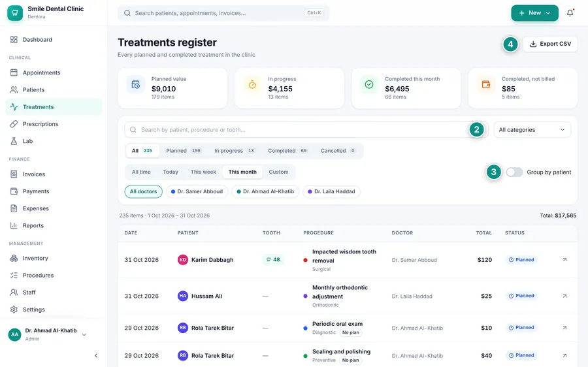This screenshot has height=367, width=588.
Task: Open Hussam Ali treatment details arrow
Action: [564, 296]
